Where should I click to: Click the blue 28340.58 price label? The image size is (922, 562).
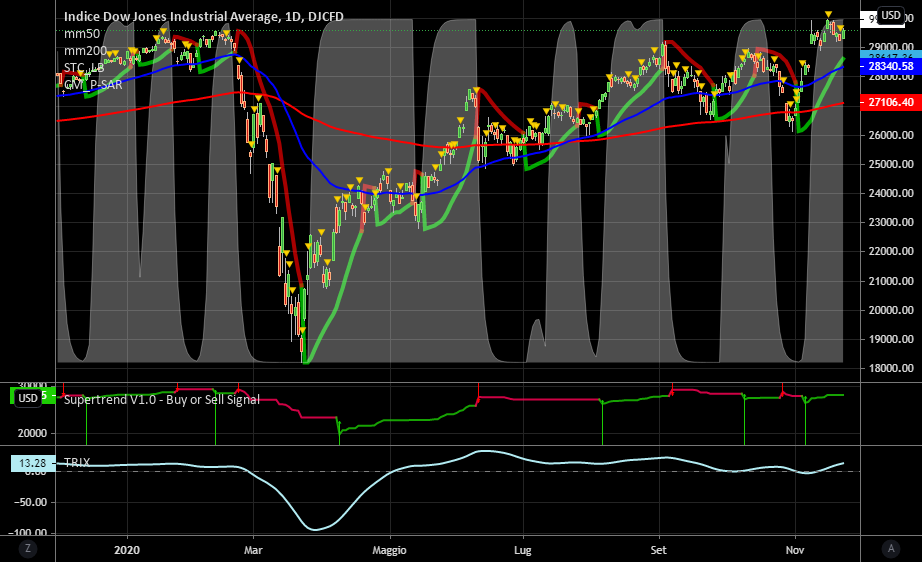[x=891, y=66]
